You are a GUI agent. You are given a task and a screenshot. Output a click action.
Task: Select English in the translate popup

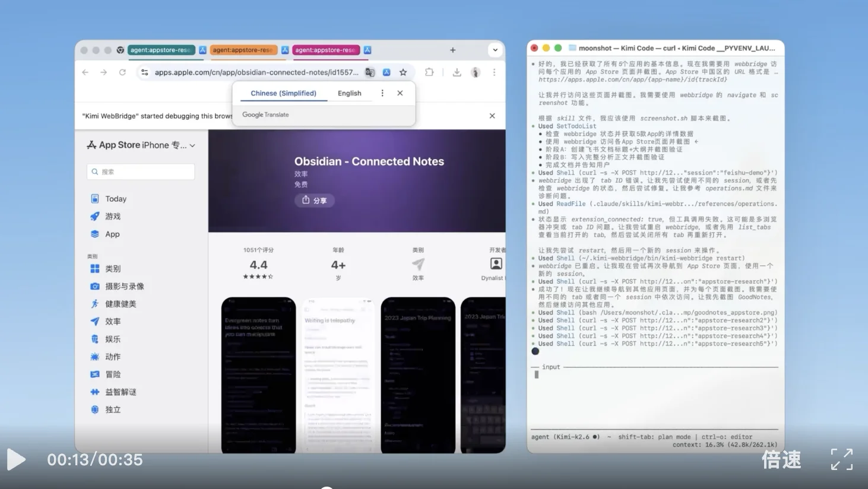(x=350, y=93)
